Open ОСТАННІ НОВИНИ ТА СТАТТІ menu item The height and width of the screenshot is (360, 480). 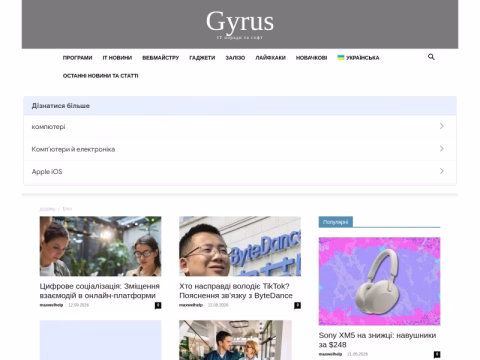100,76
